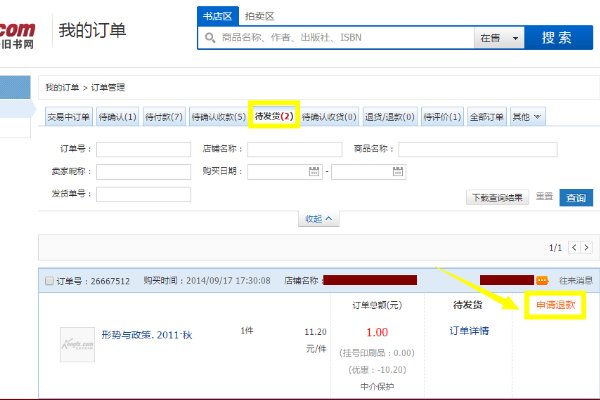
Task: Open the book title 形势与政策. 2011 秋
Action: tap(147, 335)
